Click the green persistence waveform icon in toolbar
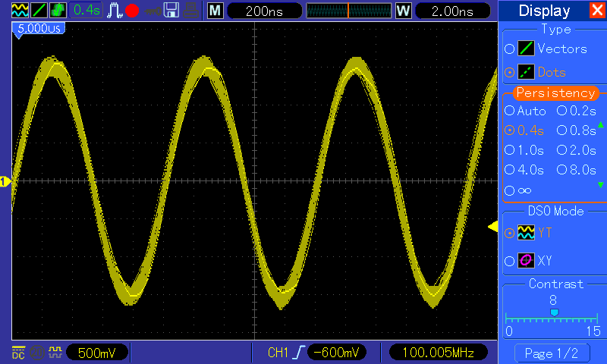The height and width of the screenshot is (364, 607). (x=58, y=10)
